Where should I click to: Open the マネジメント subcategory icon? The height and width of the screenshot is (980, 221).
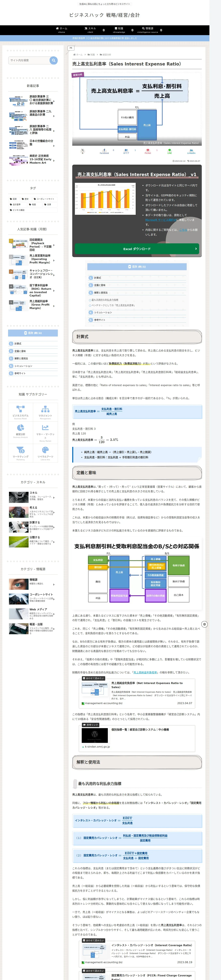pyautogui.click(x=45, y=412)
